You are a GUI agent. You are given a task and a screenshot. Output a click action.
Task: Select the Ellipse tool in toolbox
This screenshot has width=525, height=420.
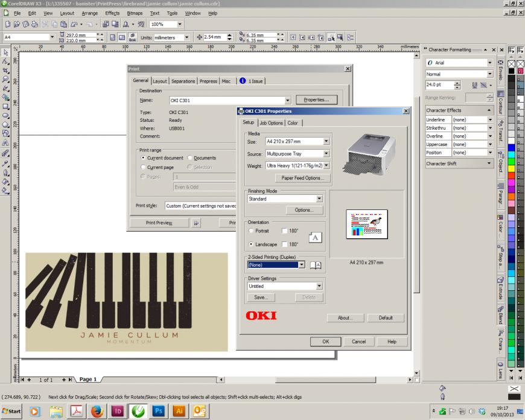point(5,115)
